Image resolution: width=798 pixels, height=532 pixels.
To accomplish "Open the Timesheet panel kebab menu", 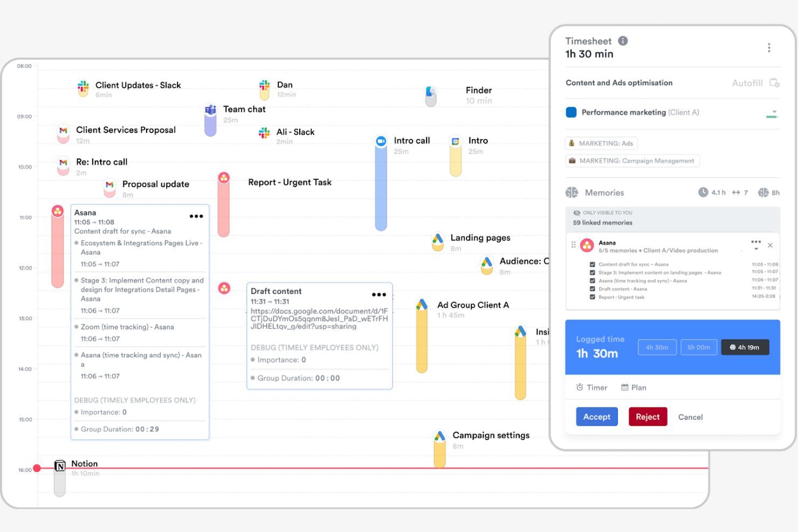I will (x=769, y=47).
